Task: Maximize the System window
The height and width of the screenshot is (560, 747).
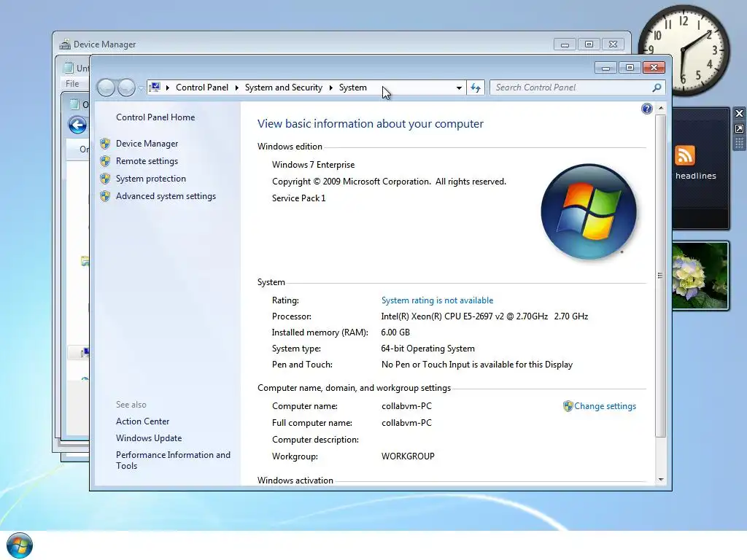Action: (x=630, y=68)
